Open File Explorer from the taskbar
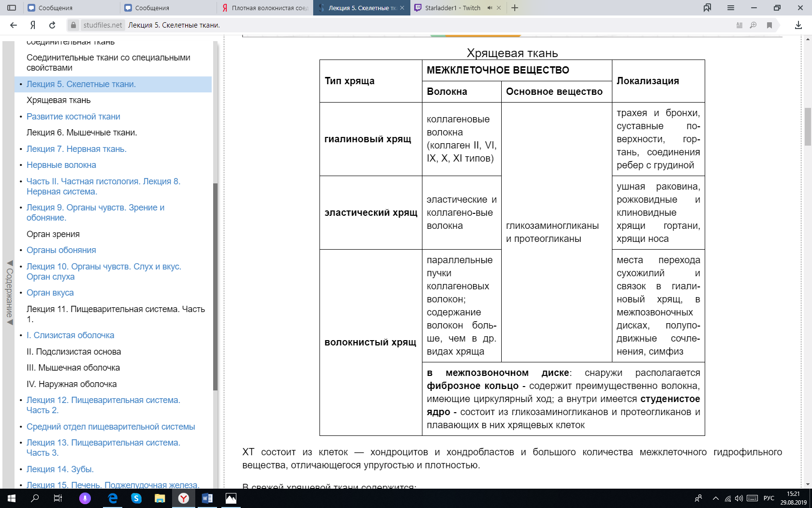This screenshot has height=508, width=812. pyautogui.click(x=160, y=498)
